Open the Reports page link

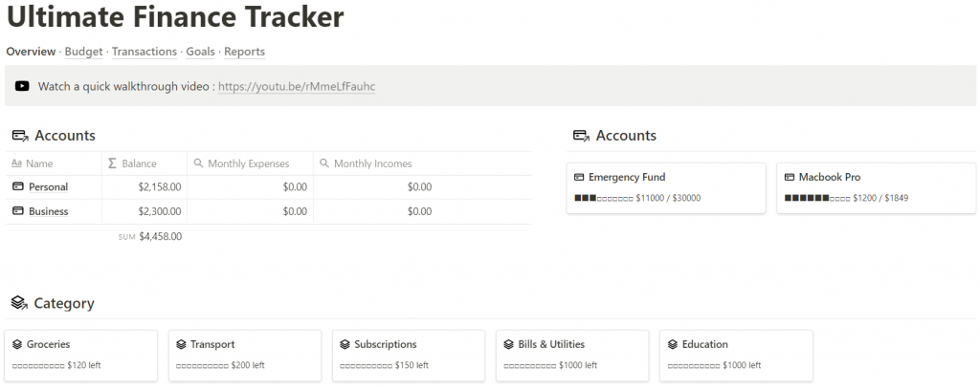[x=245, y=52]
